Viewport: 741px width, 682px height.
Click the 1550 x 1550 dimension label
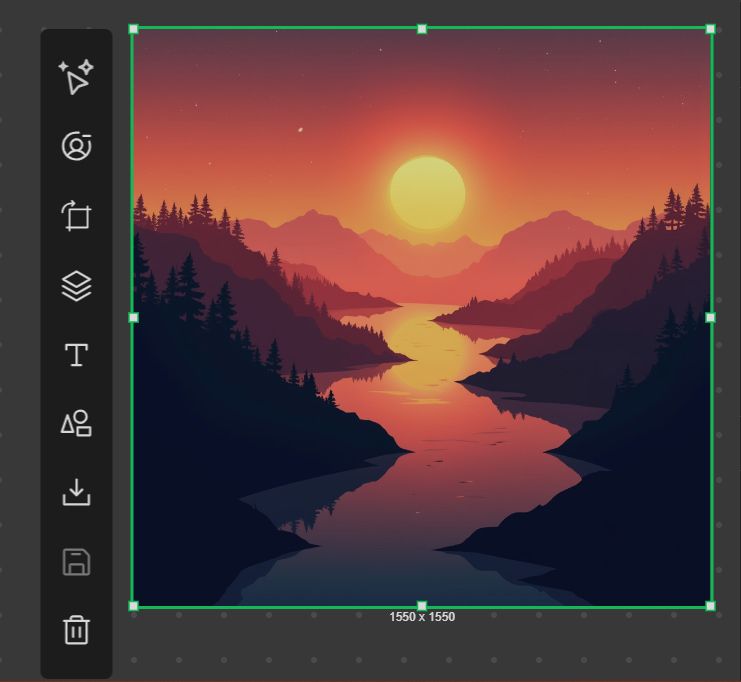pyautogui.click(x=422, y=617)
